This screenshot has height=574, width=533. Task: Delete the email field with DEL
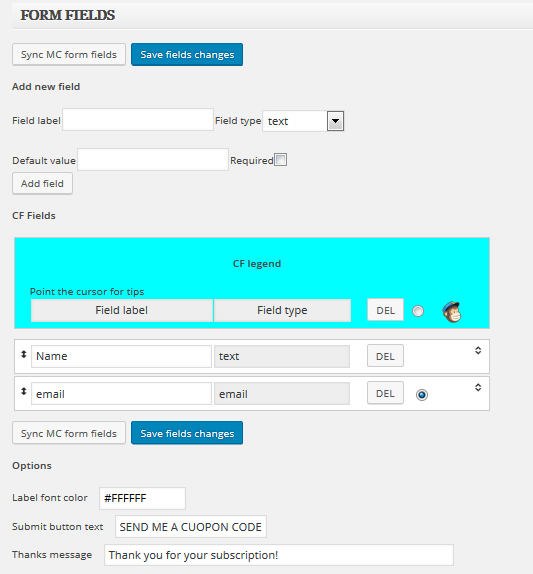[385, 393]
